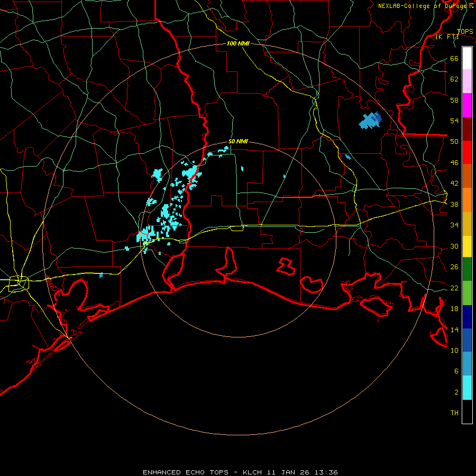Click the "26" legend value
476x476 pixels.
pos(454,267)
